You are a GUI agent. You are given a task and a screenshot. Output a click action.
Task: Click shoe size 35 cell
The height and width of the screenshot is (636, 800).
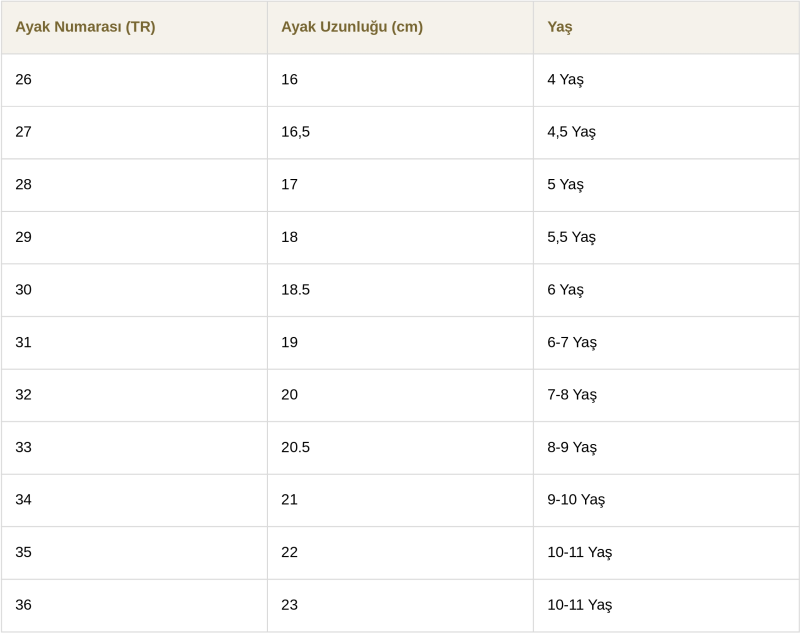point(23,552)
